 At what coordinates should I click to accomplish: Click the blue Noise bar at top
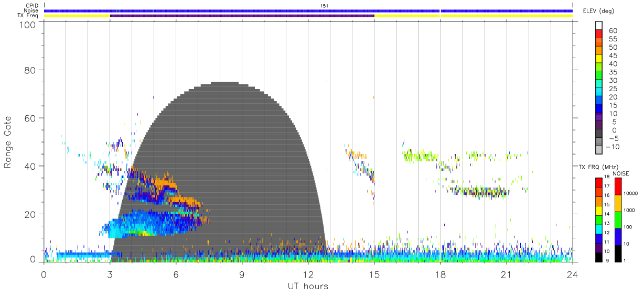coord(308,10)
